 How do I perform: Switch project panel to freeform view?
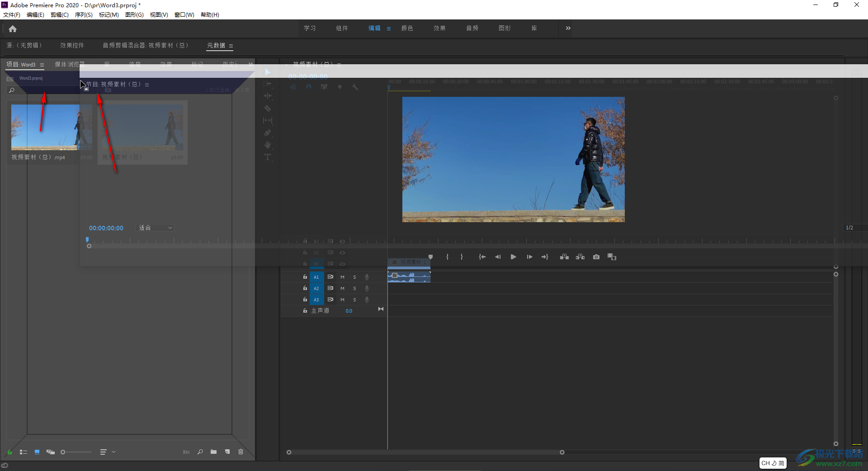click(x=51, y=452)
